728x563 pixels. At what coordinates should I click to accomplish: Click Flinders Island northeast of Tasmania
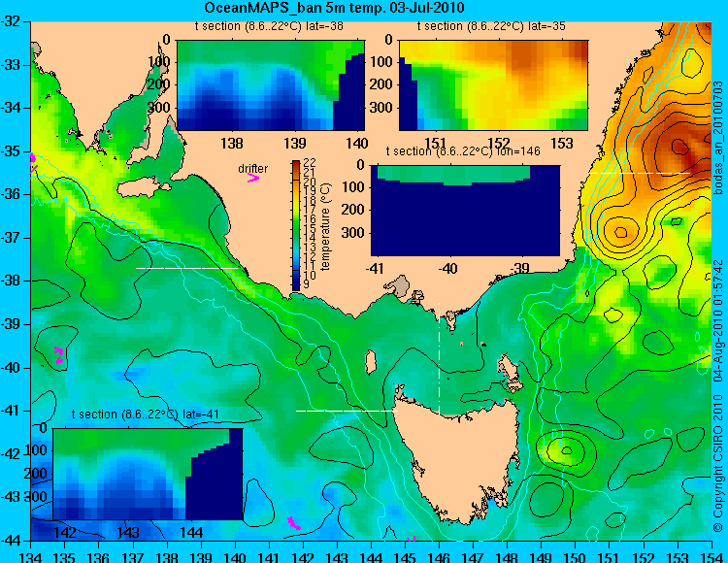pos(509,370)
